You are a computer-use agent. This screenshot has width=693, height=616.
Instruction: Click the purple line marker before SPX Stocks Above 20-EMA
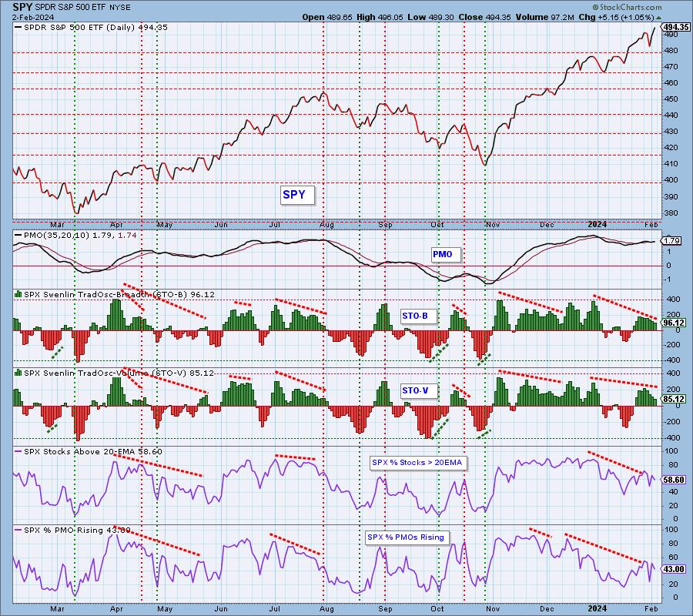pyautogui.click(x=18, y=451)
